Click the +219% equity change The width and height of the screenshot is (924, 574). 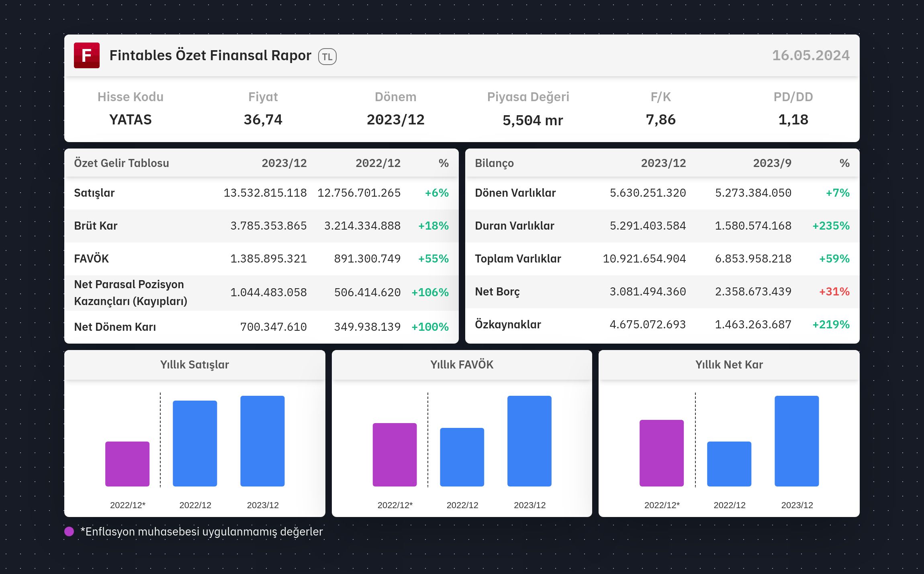[x=831, y=324]
